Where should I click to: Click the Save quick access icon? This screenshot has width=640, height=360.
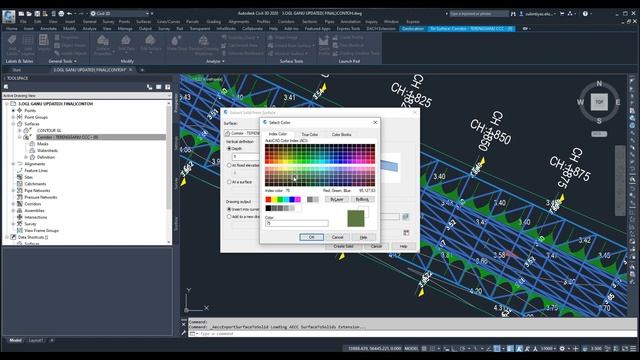click(x=37, y=13)
